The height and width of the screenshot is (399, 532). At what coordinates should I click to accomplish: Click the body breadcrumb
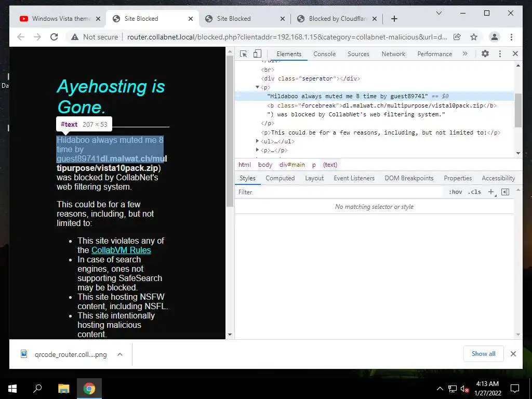click(x=265, y=165)
